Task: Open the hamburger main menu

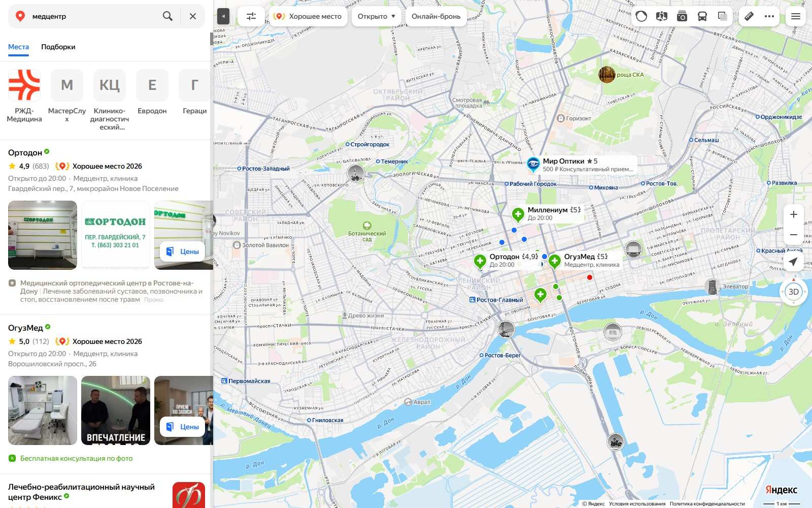Action: 796,16
